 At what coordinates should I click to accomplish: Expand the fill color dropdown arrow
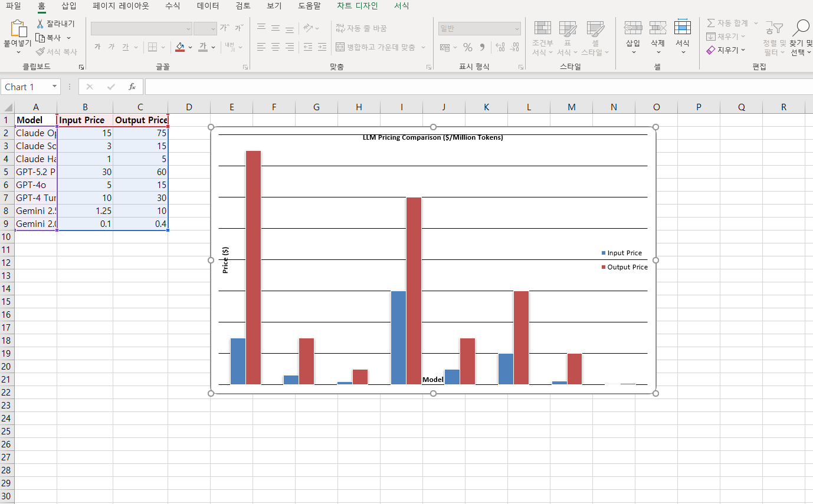pos(190,47)
